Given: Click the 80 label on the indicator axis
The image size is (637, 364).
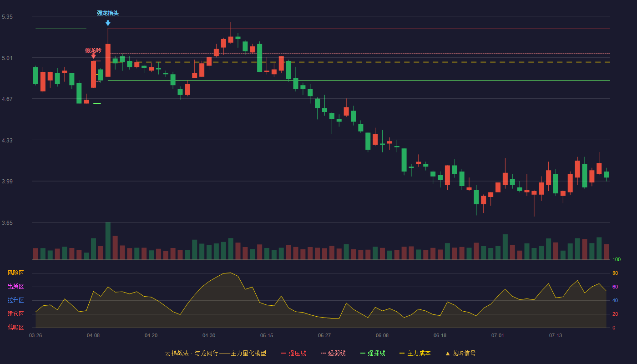Looking at the screenshot, I should (615, 273).
